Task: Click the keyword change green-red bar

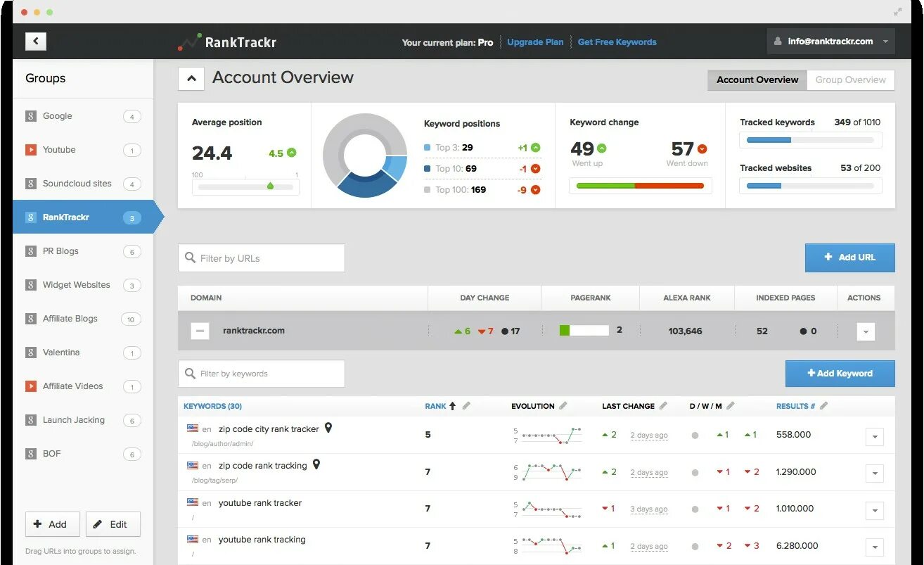Action: [640, 186]
